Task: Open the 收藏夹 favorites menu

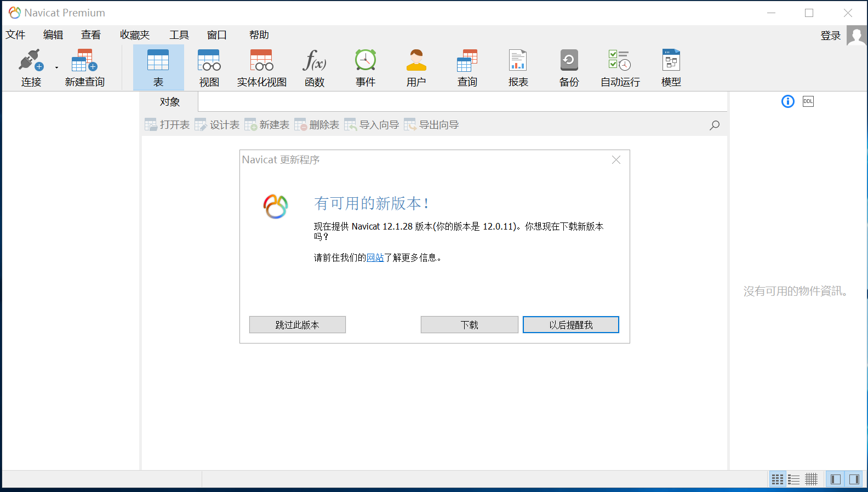Action: [x=135, y=35]
